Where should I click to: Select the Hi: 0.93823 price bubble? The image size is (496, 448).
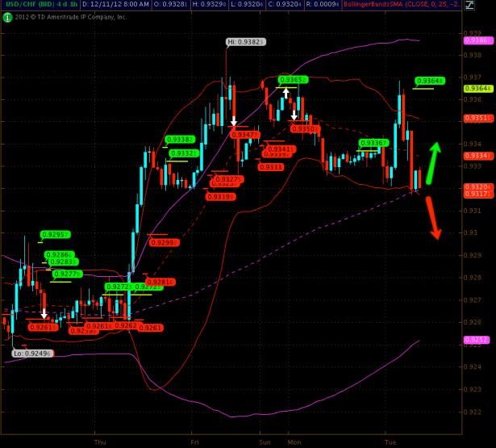click(x=246, y=42)
